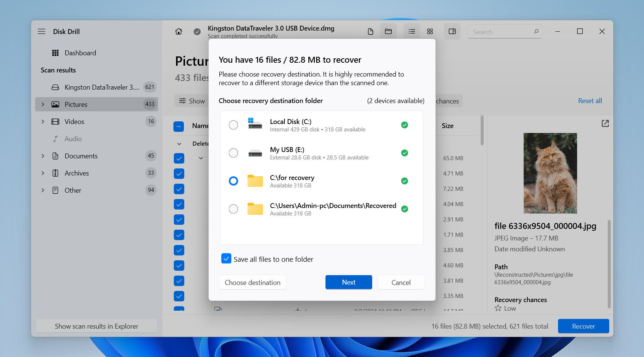This screenshot has height=357, width=644.
Task: Uncheck the file row sized 7.22 MB
Action: [179, 189]
